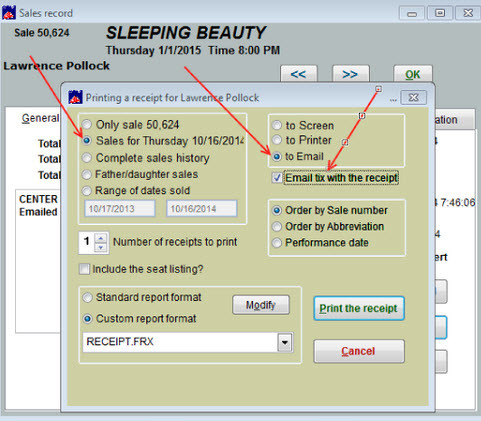Toggle Email tix with the receipt checkbox

pyautogui.click(x=277, y=178)
